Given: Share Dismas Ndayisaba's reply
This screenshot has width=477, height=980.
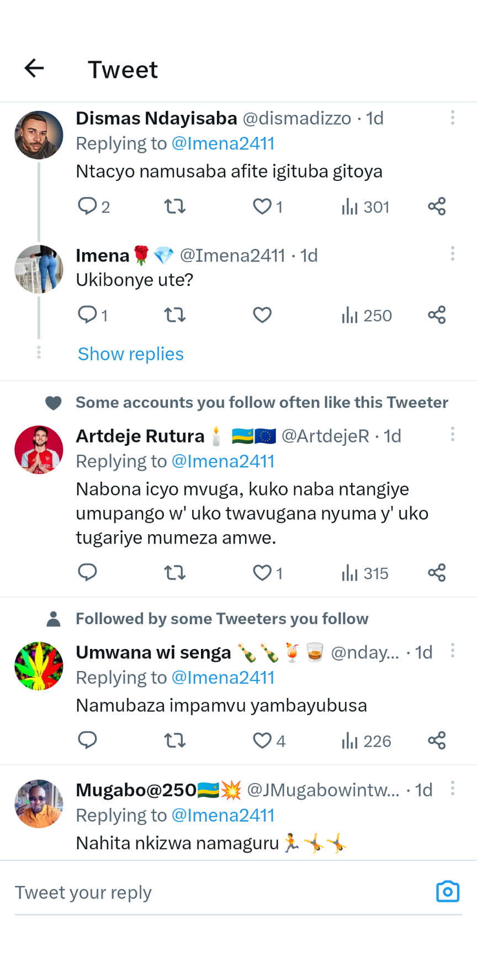Looking at the screenshot, I should 437,207.
